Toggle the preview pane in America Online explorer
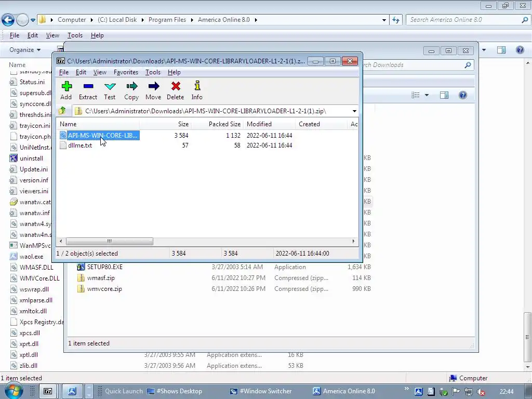Viewport: 532px width, 399px height. click(501, 50)
